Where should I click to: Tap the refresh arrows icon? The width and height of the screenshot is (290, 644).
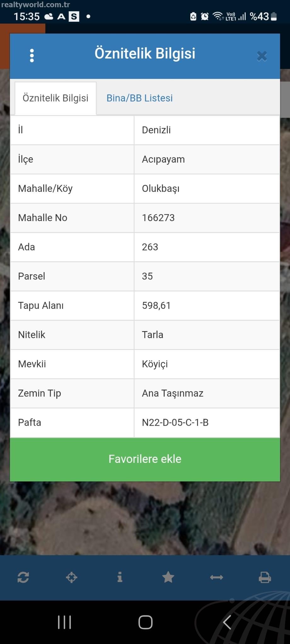(x=23, y=577)
